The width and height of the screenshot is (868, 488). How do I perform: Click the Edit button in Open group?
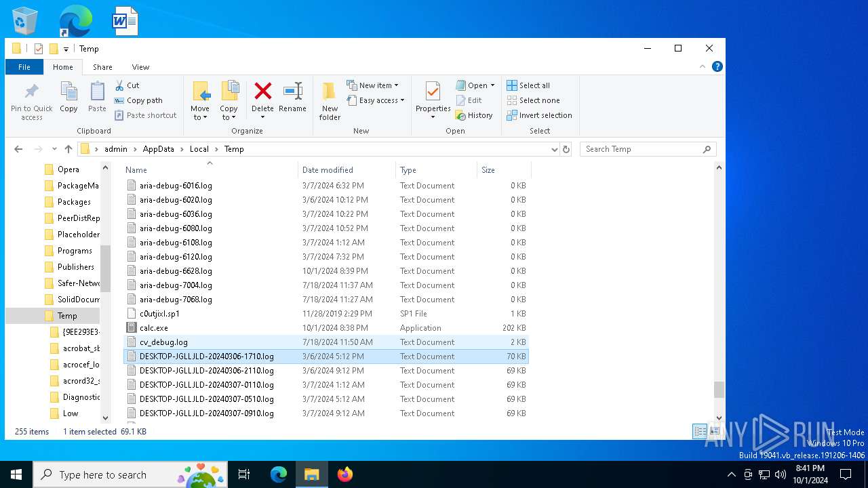(469, 100)
